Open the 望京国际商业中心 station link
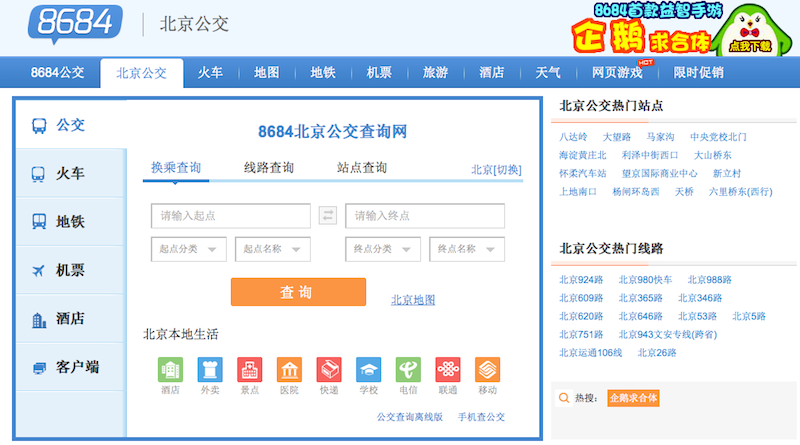This screenshot has height=445, width=800. [x=659, y=174]
